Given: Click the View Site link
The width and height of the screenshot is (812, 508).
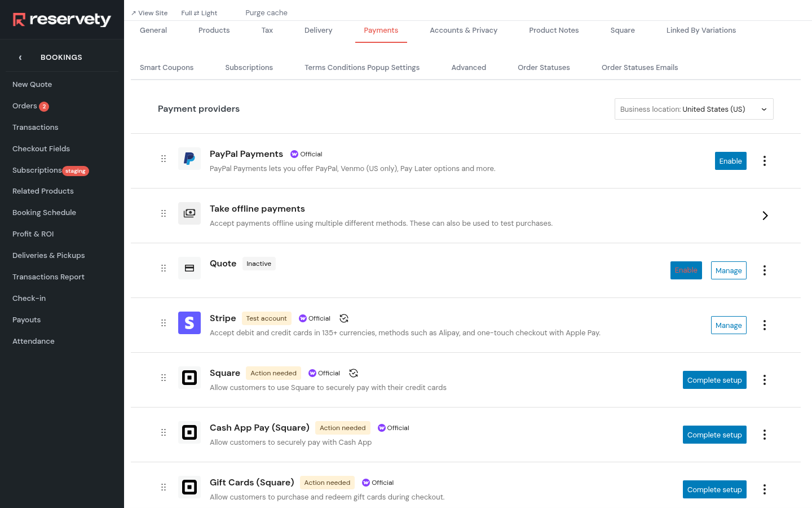Looking at the screenshot, I should 149,13.
